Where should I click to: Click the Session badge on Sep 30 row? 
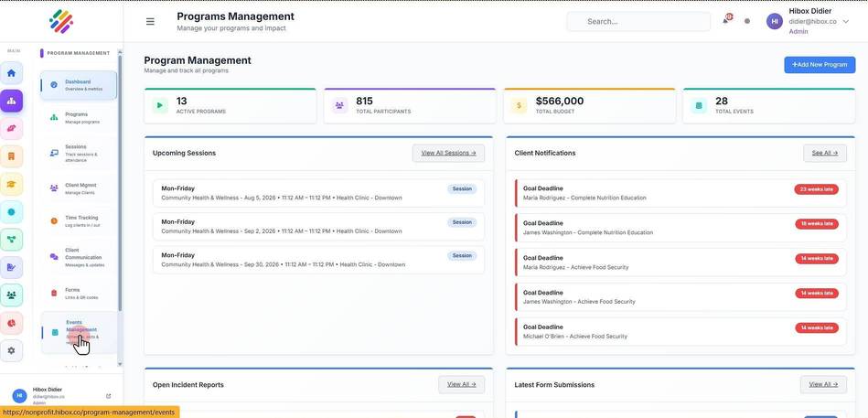(x=462, y=255)
